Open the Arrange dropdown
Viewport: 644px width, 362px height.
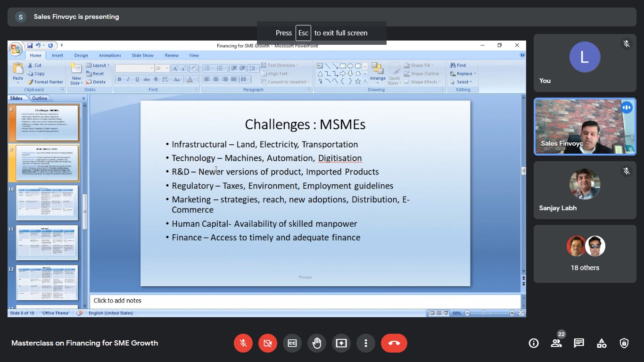(x=378, y=74)
